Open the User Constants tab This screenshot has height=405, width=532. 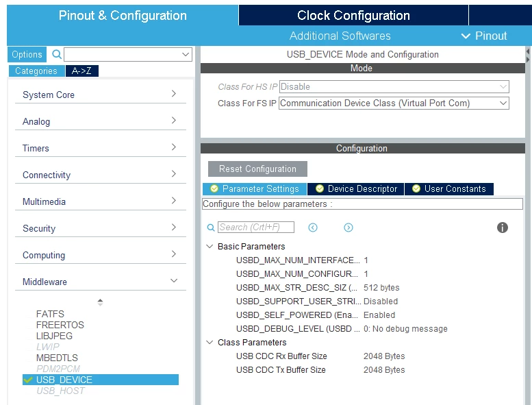(449, 188)
